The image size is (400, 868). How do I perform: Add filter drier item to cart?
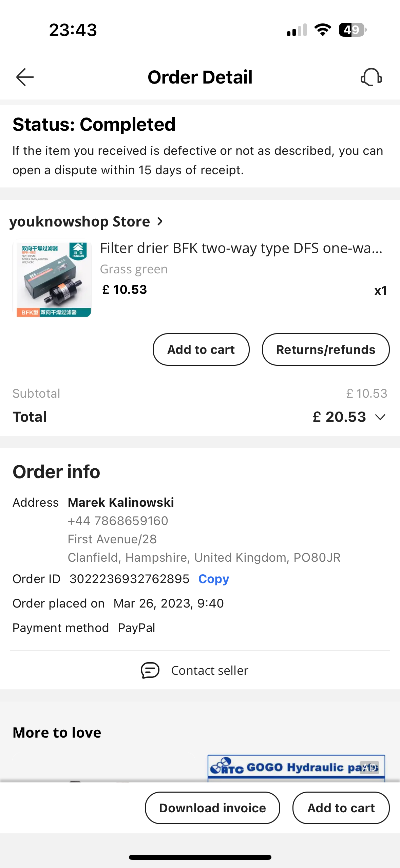coord(201,349)
